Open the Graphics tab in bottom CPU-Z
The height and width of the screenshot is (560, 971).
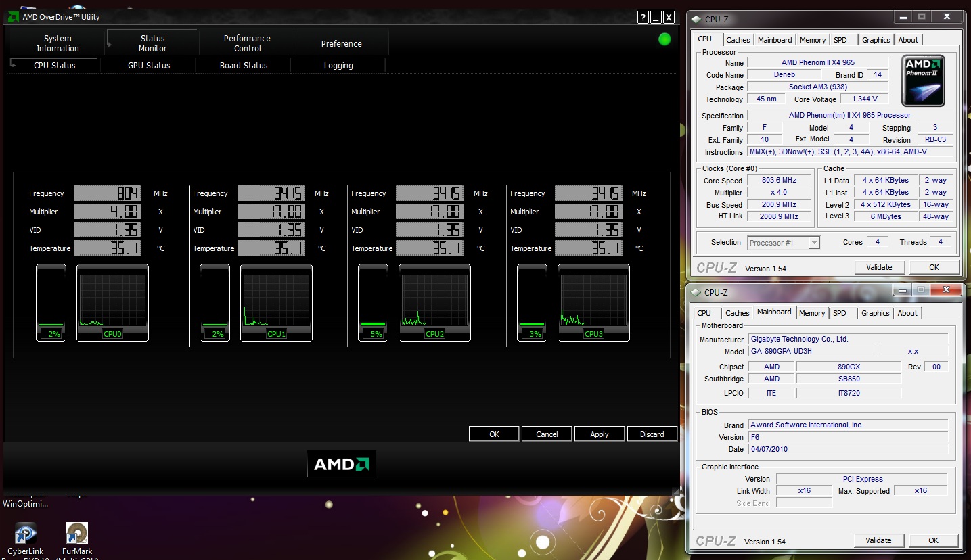coord(876,313)
